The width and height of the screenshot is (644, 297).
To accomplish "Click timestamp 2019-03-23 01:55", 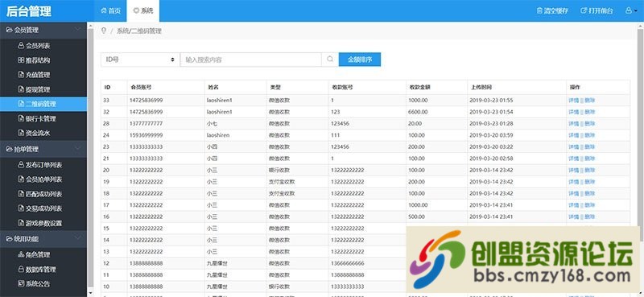I will [491, 101].
